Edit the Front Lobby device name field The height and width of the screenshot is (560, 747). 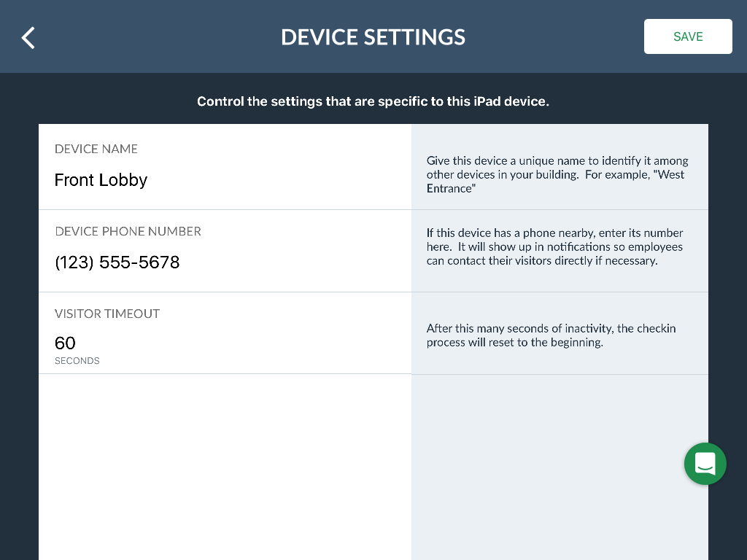tap(101, 180)
